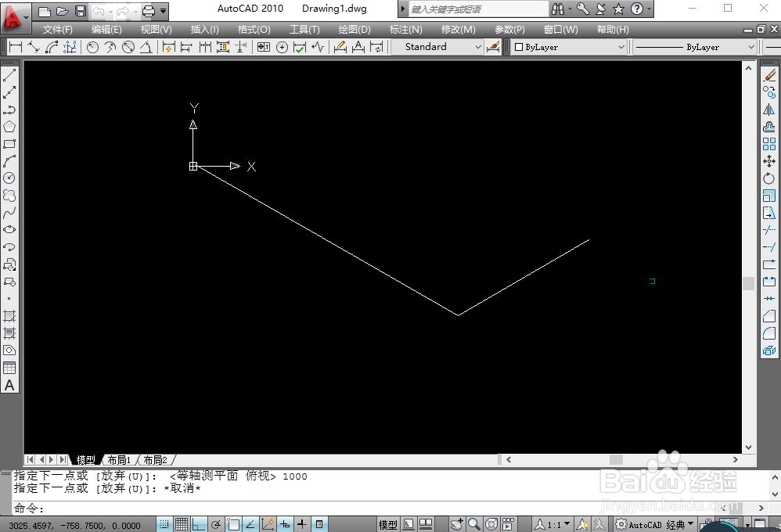Click the Tolerance tool icon
781x532 pixels.
264,47
